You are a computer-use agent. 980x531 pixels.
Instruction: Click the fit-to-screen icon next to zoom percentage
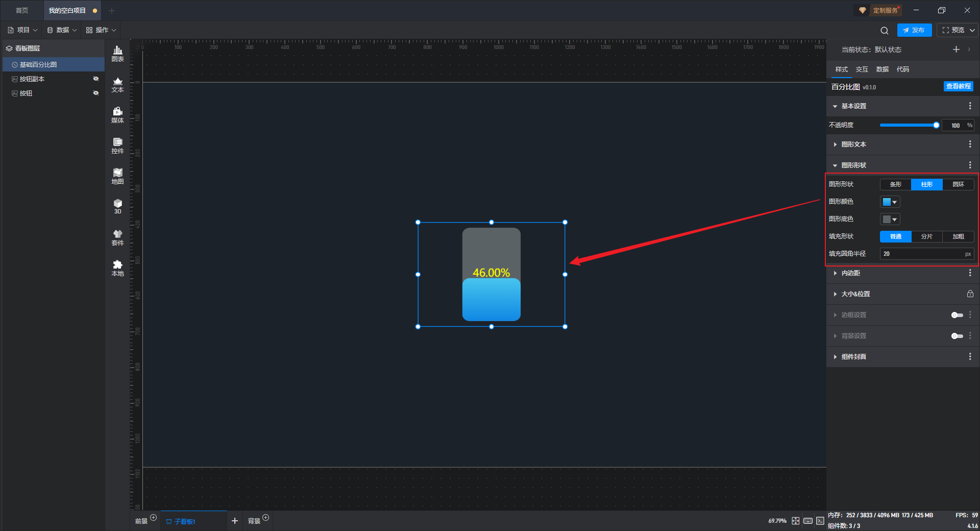796,521
